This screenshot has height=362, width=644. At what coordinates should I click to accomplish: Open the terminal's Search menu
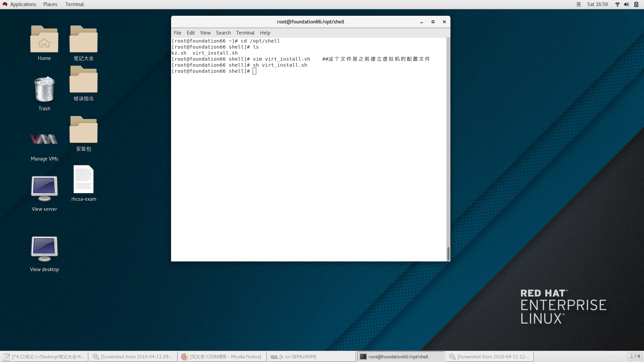click(x=223, y=33)
